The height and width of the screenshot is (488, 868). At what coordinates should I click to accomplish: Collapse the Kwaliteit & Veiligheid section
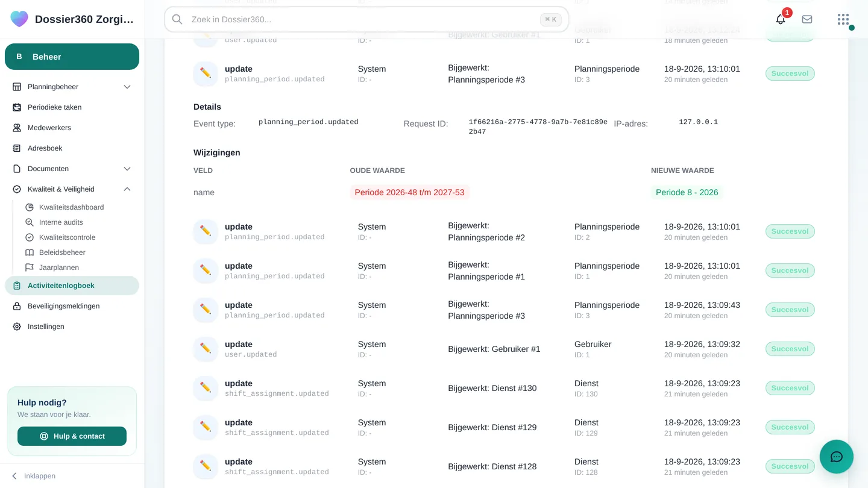(127, 189)
